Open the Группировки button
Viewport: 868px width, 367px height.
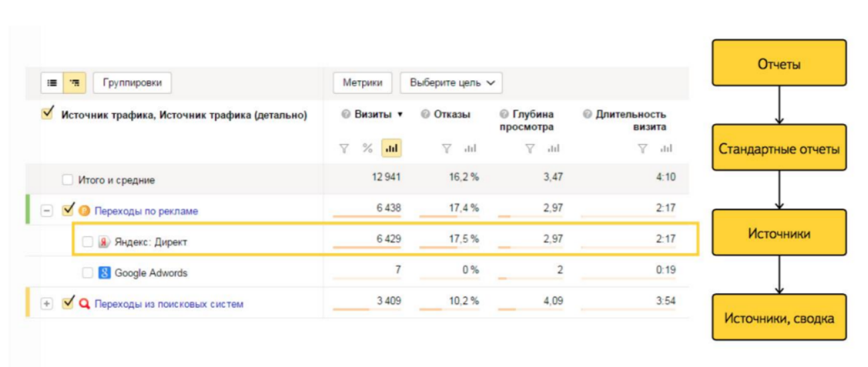tap(132, 83)
